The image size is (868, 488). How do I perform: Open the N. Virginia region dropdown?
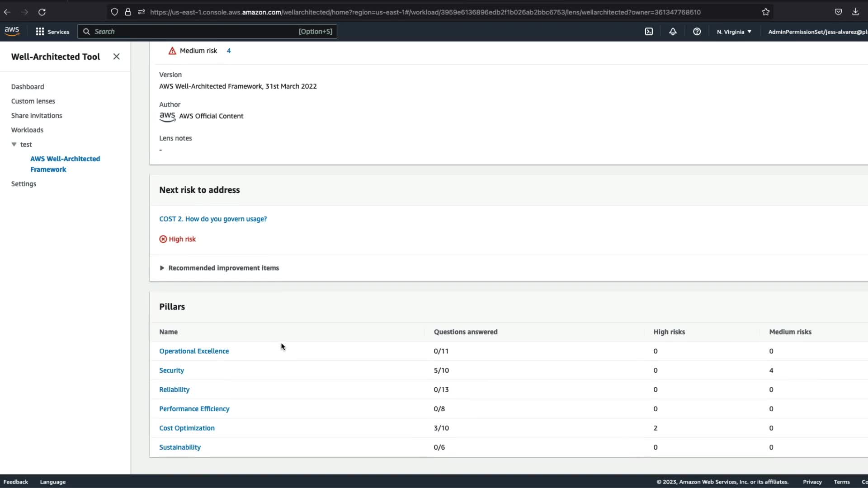pyautogui.click(x=734, y=32)
